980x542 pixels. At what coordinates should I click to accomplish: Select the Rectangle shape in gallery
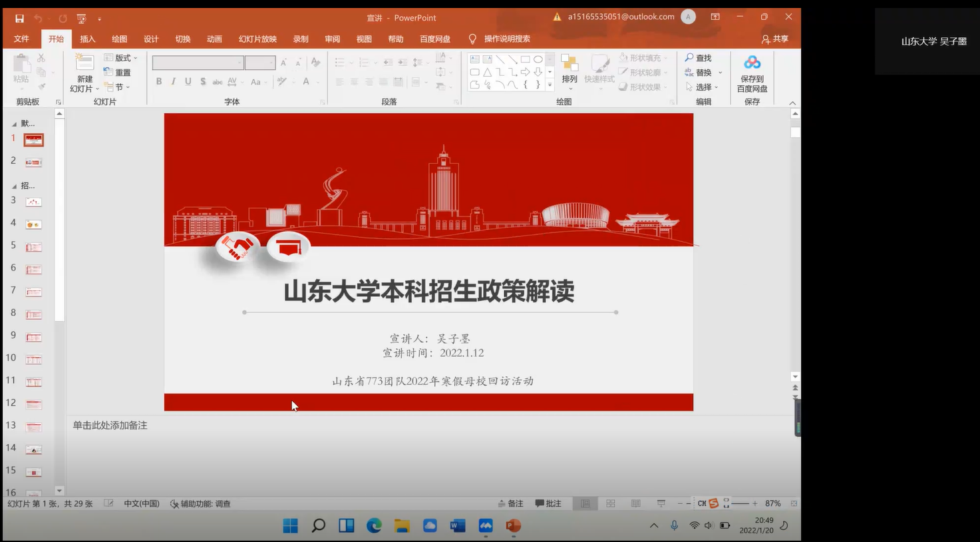pos(525,59)
